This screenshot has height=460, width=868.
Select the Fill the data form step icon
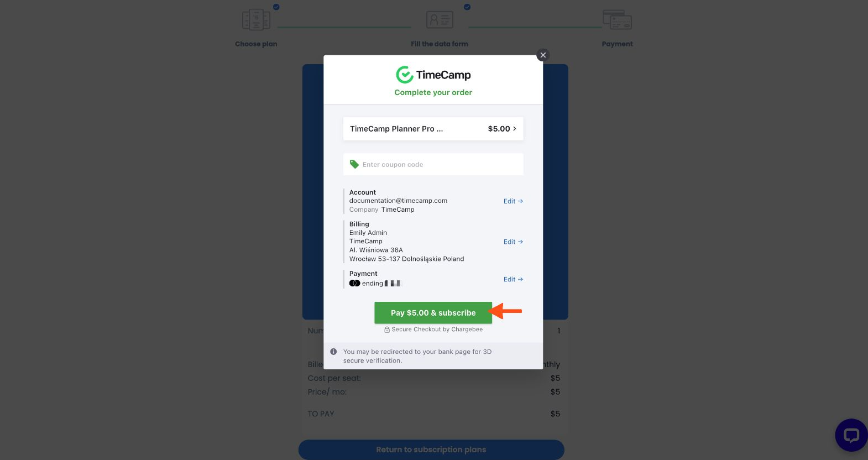click(440, 20)
